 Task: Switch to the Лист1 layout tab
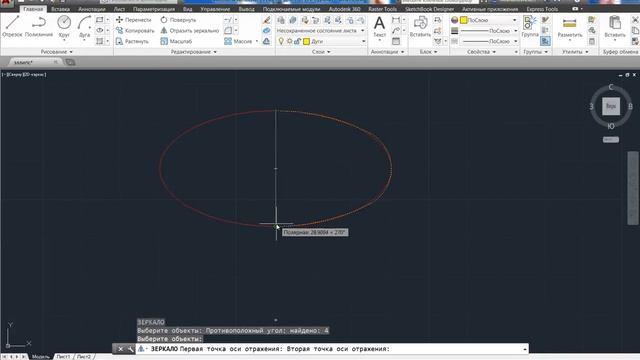point(63,357)
